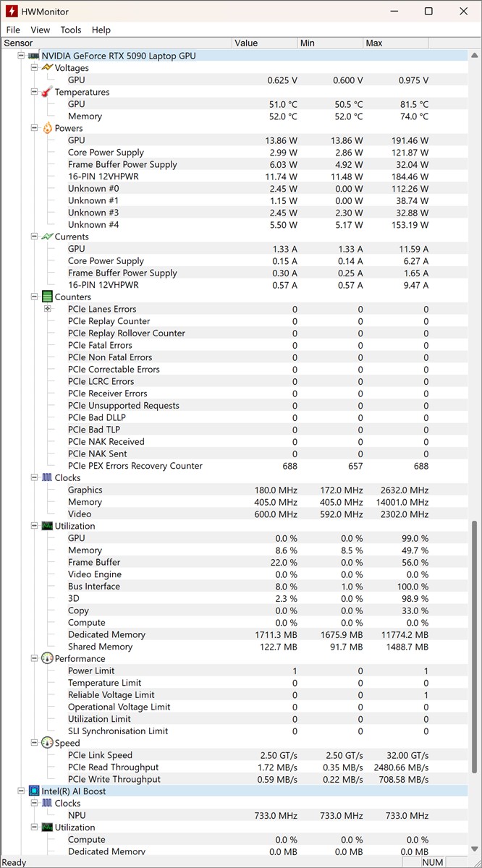482x868 pixels.
Task: Collapse the Utilization section under the GPU
Action: tap(34, 526)
